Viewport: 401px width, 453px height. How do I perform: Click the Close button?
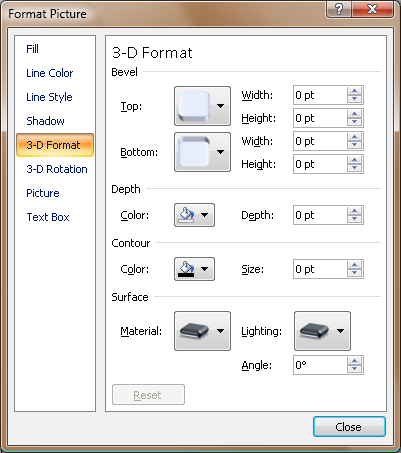coord(349,427)
